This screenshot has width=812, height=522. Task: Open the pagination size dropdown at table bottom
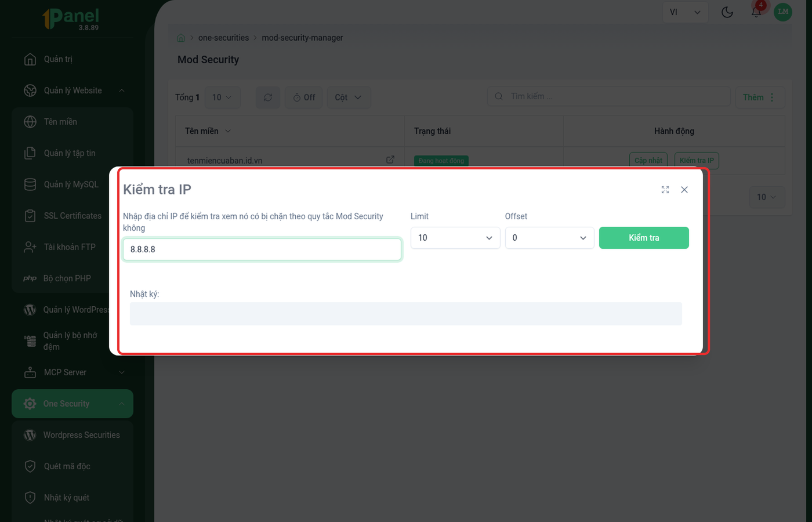coord(767,197)
